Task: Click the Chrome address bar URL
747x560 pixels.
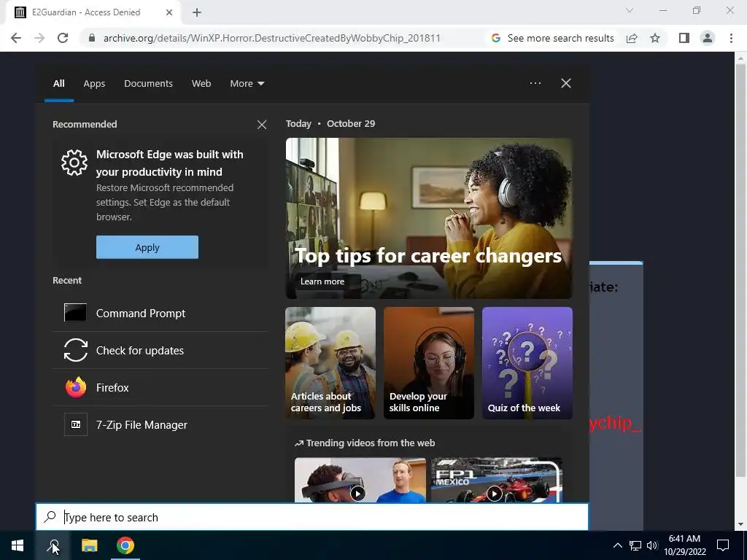Action: point(271,38)
